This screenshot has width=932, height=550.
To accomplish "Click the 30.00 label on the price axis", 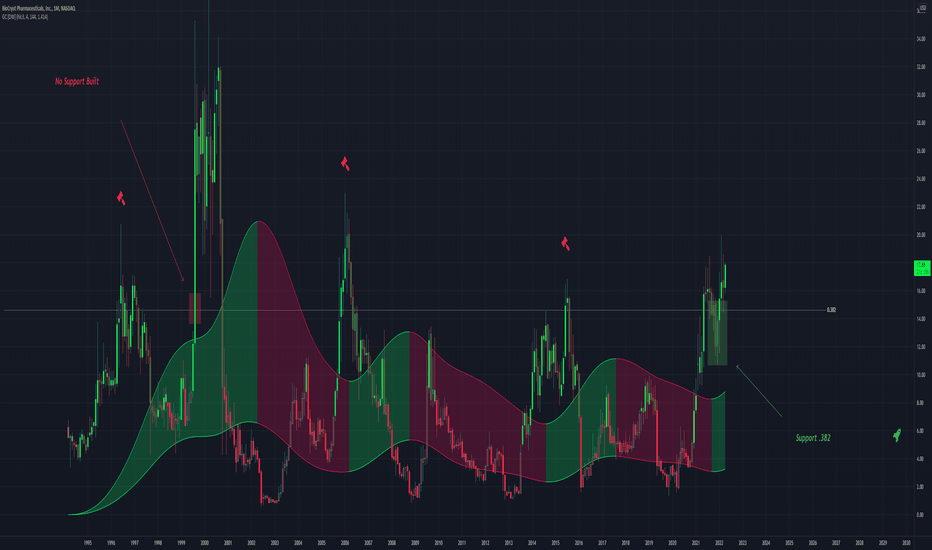I will pyautogui.click(x=921, y=95).
